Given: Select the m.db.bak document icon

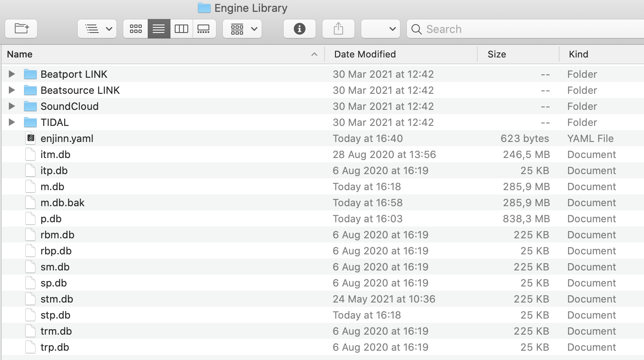Looking at the screenshot, I should tap(30, 202).
